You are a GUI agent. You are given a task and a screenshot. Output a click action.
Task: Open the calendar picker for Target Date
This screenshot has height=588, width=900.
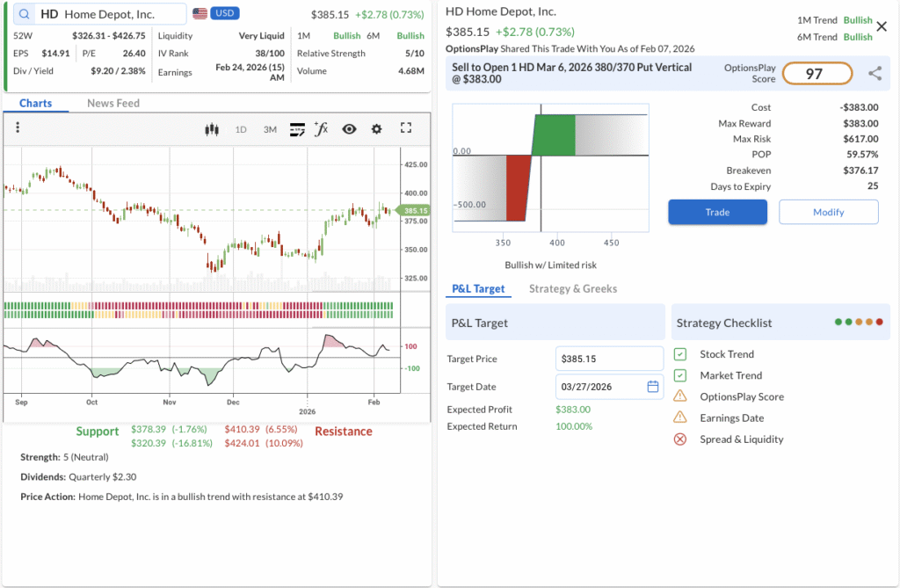coord(652,387)
